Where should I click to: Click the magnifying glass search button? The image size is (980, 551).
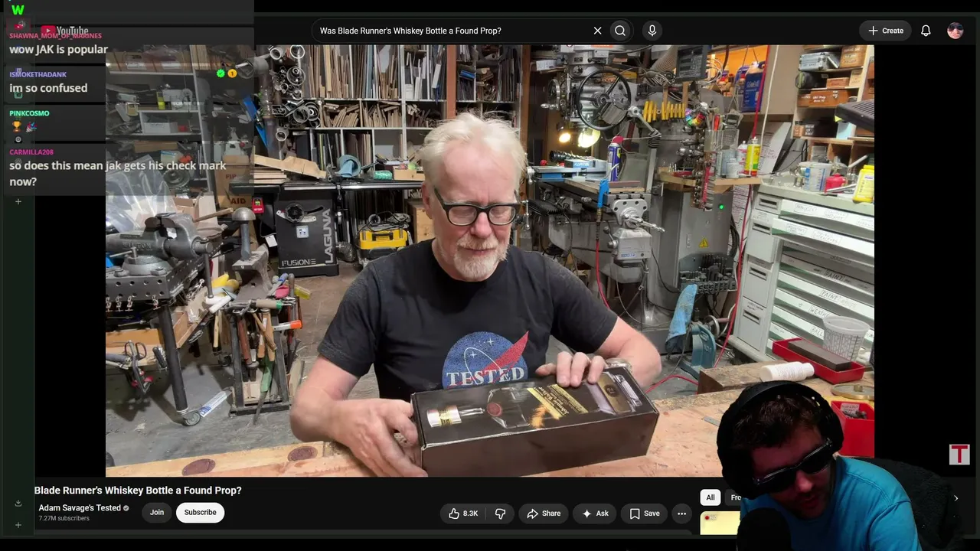tap(620, 31)
